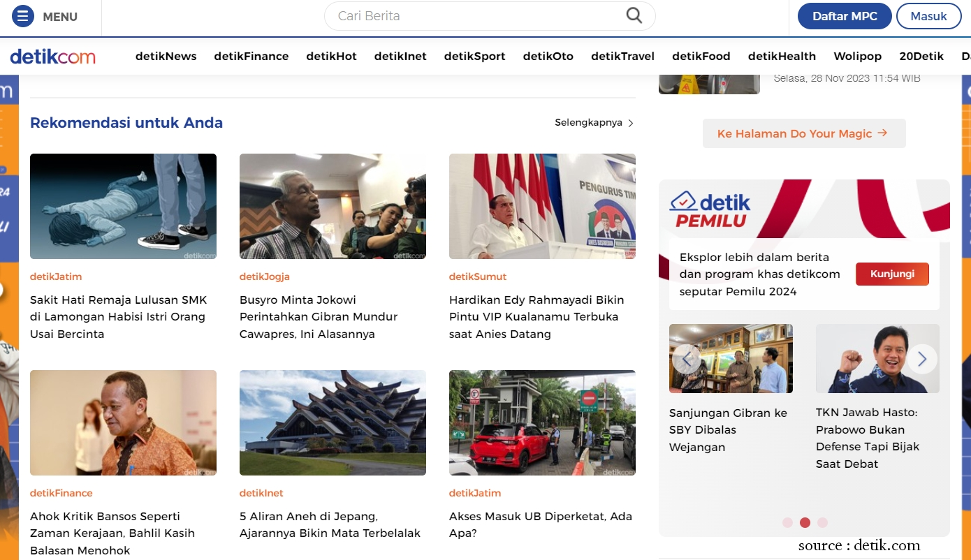The width and height of the screenshot is (971, 560).
Task: Click the Gibran and SBY carousel photo
Action: click(731, 358)
